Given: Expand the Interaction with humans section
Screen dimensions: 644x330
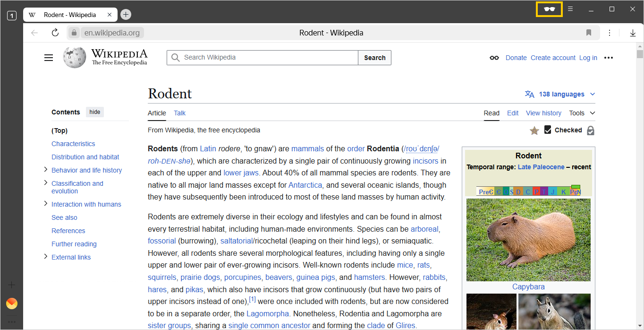Looking at the screenshot, I should tap(46, 204).
